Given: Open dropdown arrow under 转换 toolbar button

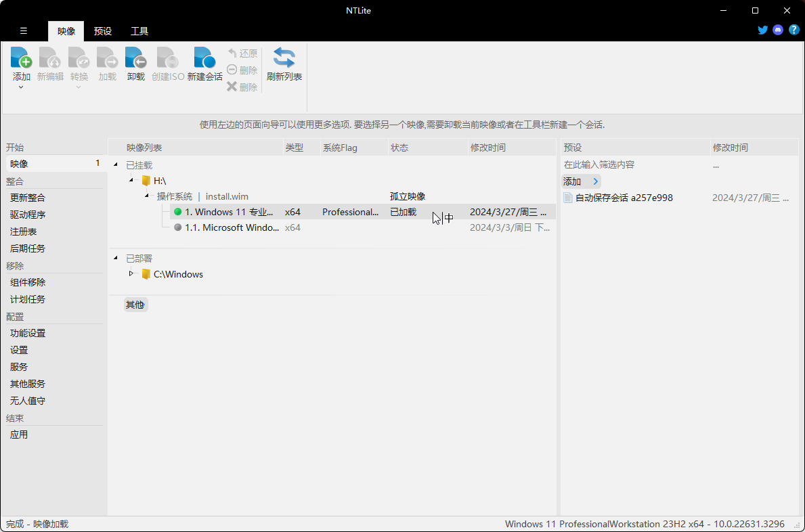Looking at the screenshot, I should tap(79, 87).
